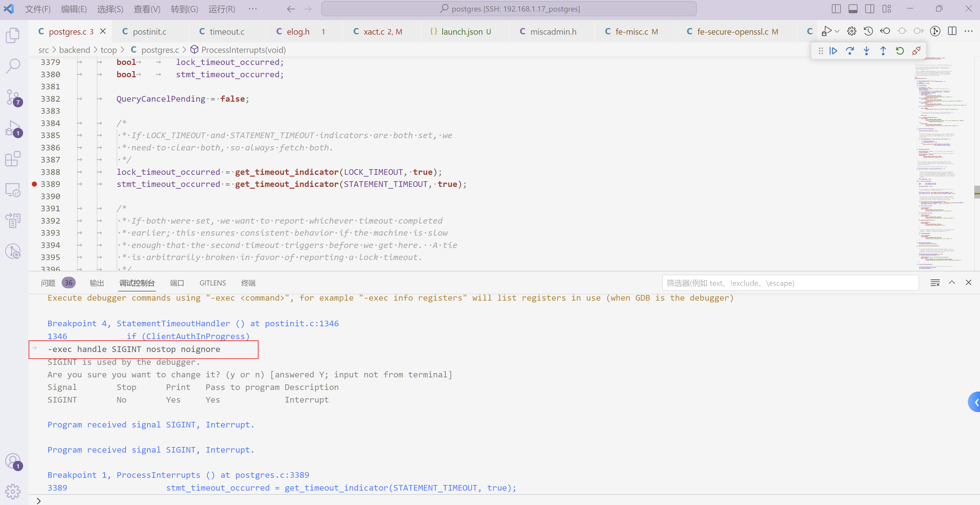980x505 pixels.
Task: Click the debug Step Into button
Action: 866,51
